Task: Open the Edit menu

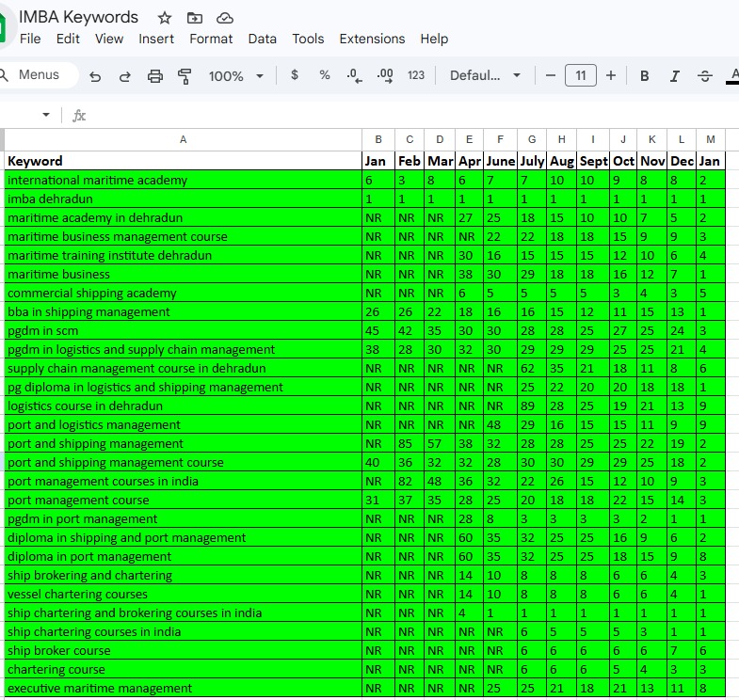Action: pos(68,39)
